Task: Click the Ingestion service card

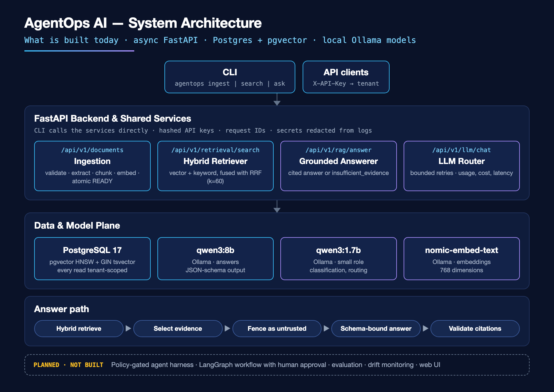Action: [x=92, y=166]
